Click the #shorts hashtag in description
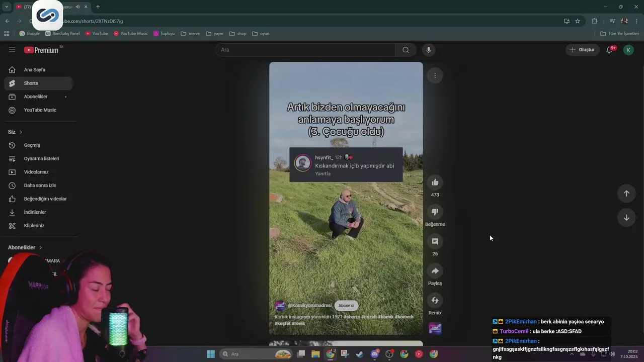This screenshot has width=644, height=362. point(352,317)
